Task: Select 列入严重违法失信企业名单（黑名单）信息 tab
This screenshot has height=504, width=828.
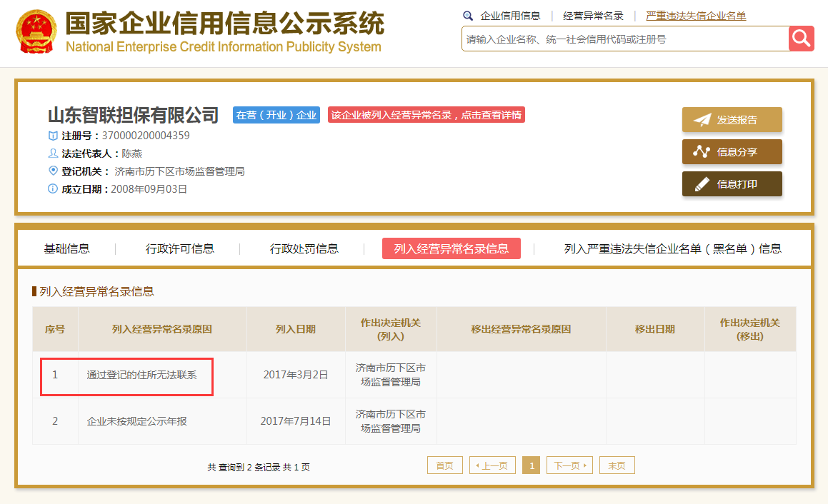Action: point(673,248)
